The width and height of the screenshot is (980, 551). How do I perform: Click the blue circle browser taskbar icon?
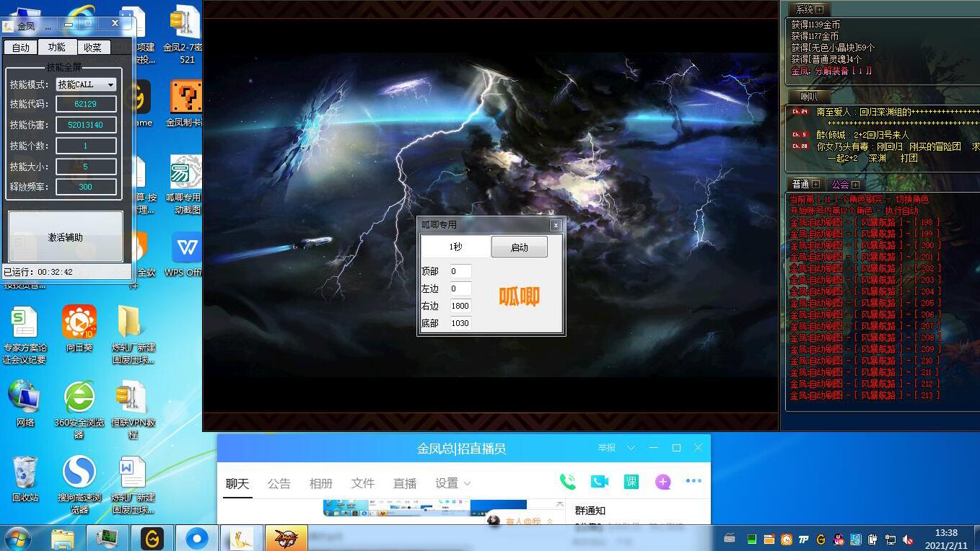coord(196,538)
